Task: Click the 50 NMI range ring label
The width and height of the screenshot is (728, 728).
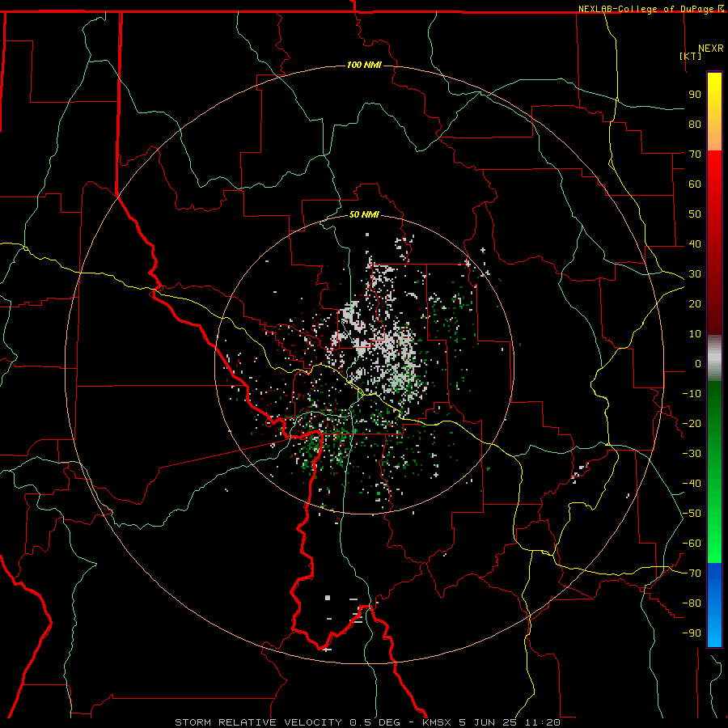Action: point(364,214)
